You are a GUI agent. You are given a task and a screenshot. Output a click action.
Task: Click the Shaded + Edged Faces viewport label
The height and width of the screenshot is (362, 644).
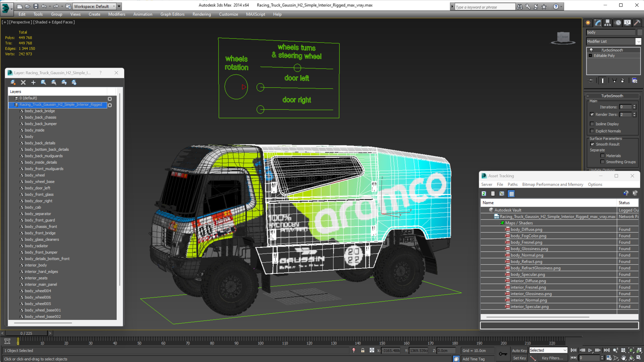[x=54, y=22]
